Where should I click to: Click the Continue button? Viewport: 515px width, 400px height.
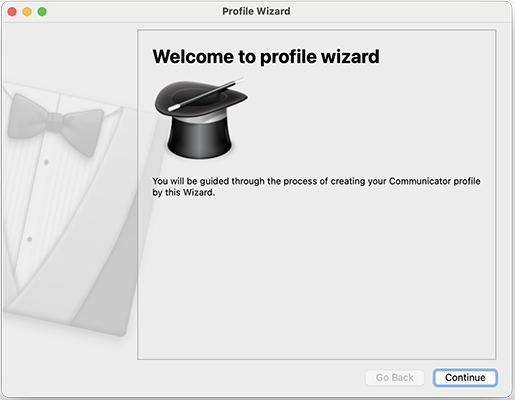pyautogui.click(x=465, y=377)
